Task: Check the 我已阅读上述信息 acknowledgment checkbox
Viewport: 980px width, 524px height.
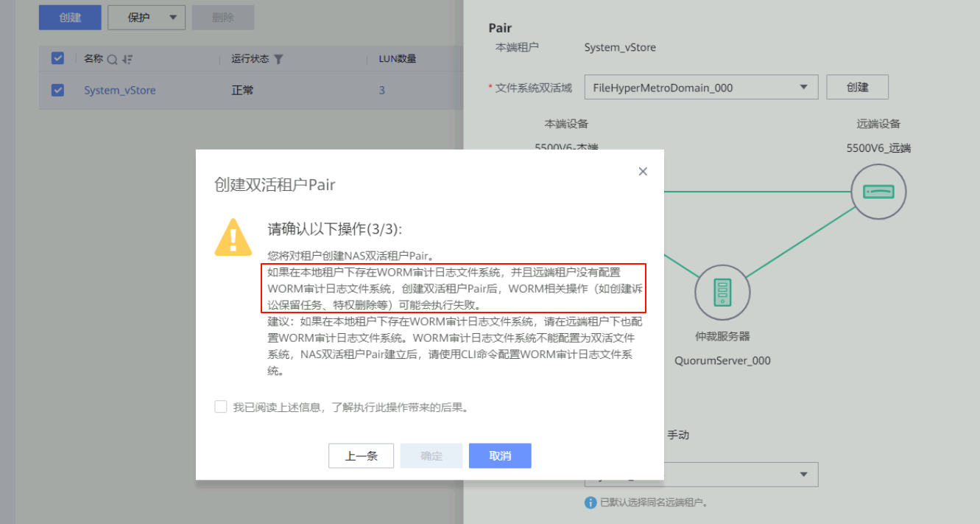Action: click(221, 407)
